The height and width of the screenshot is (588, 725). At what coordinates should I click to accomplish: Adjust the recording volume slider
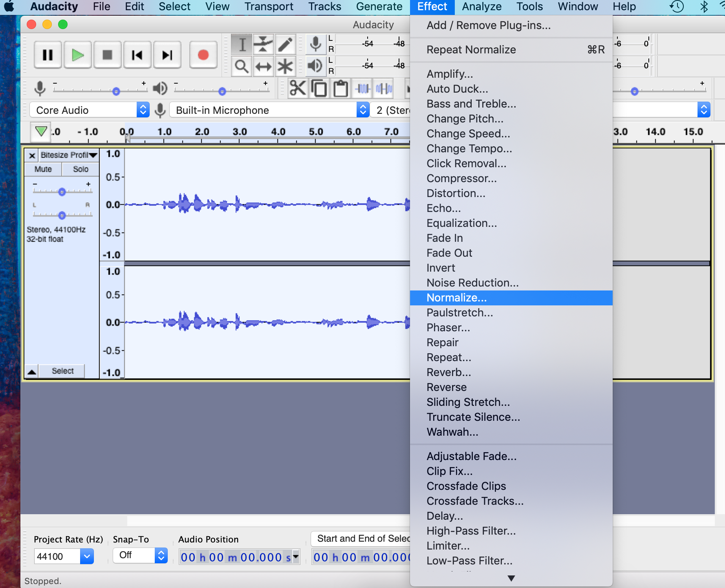116,91
